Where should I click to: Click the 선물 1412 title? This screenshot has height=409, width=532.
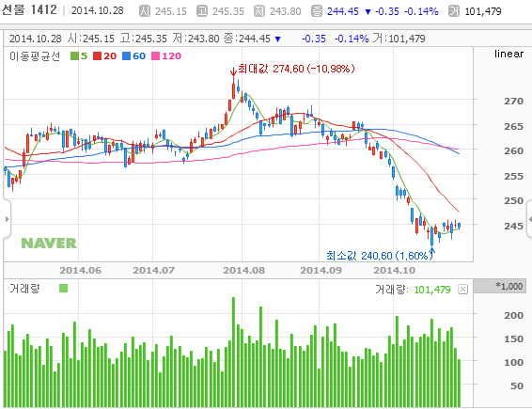[x=28, y=10]
